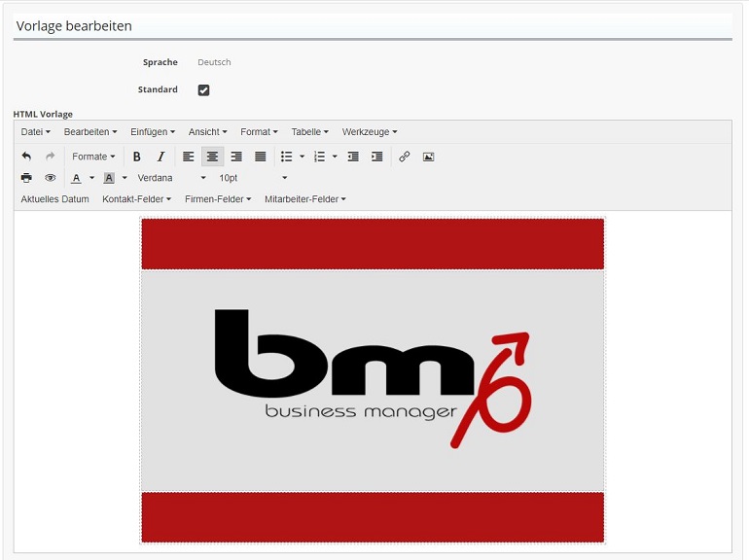Image resolution: width=749 pixels, height=560 pixels.
Task: Apply text color
Action: coord(77,178)
